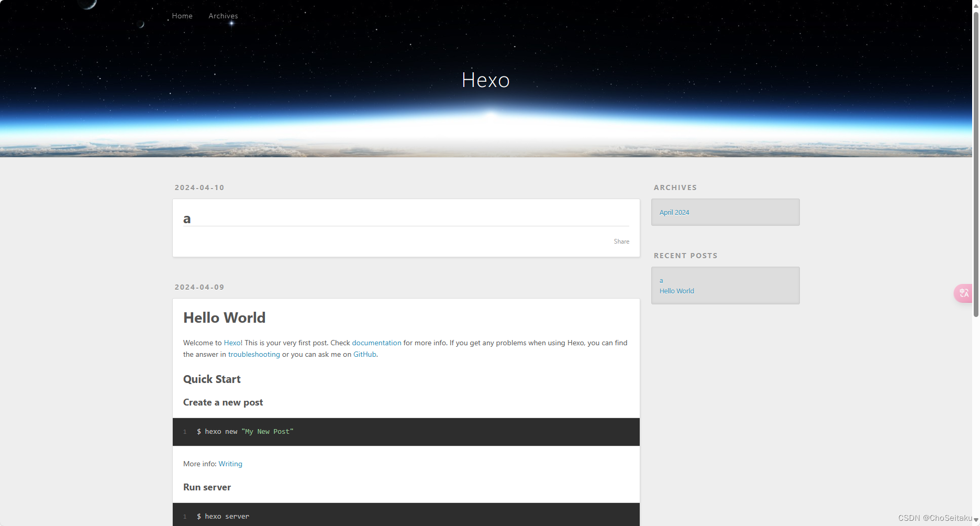The image size is (980, 526).
Task: Open the Archives navigation link
Action: point(223,16)
